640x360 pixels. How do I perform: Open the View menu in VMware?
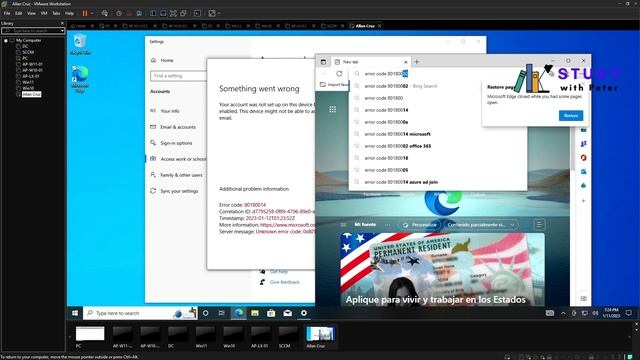click(x=31, y=13)
